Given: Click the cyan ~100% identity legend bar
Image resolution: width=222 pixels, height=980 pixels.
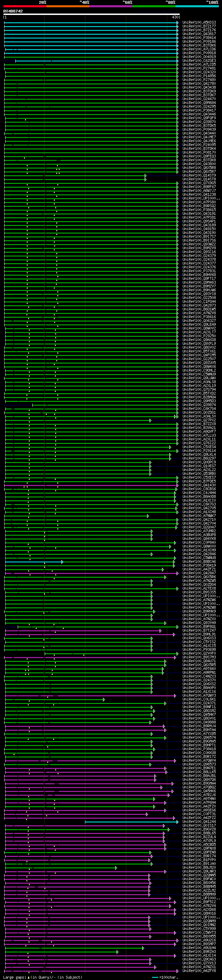Looking at the screenshot, I should [197, 6].
